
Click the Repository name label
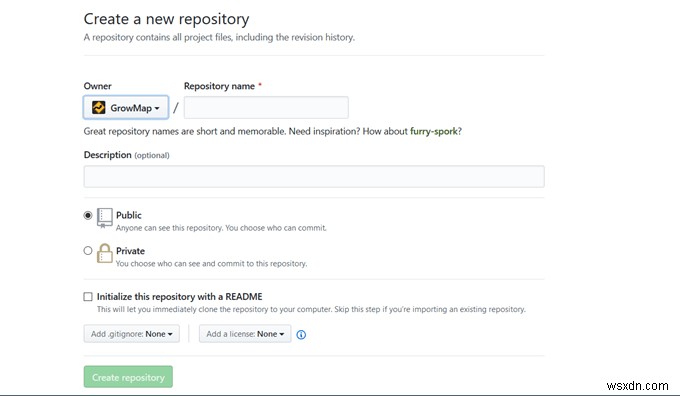(219, 86)
